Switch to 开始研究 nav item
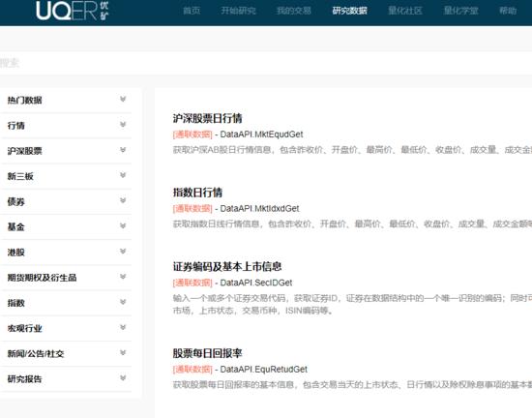Image resolution: width=532 pixels, height=418 pixels. (239, 11)
